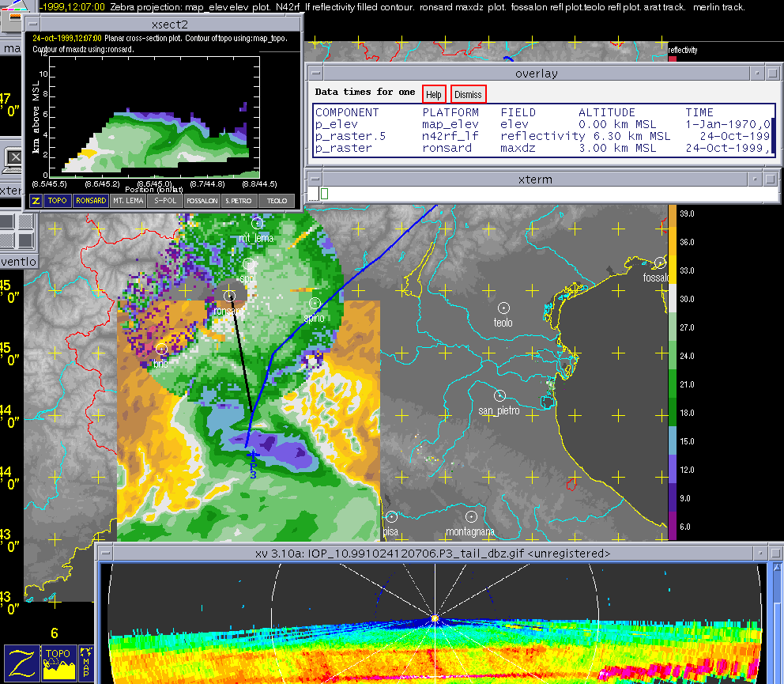Click the P3 aircraft marker on track
Viewport: 784px width, 684px height.
(252, 455)
